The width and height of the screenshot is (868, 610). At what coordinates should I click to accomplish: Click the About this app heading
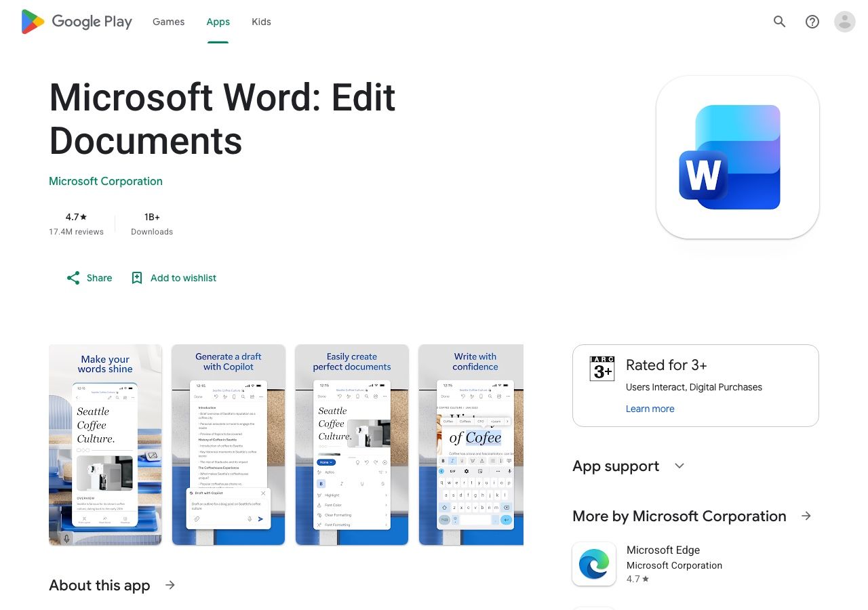[100, 586]
